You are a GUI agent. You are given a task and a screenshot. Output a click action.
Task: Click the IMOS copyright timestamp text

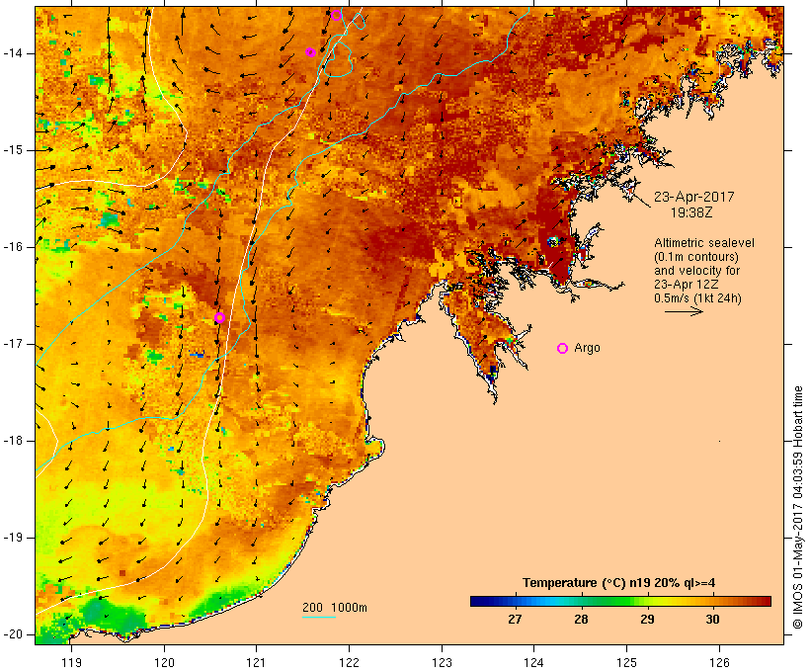pos(798,507)
